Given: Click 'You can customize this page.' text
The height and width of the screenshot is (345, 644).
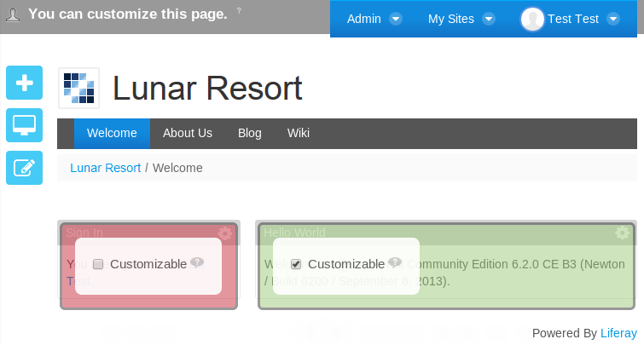Looking at the screenshot, I should point(128,14).
